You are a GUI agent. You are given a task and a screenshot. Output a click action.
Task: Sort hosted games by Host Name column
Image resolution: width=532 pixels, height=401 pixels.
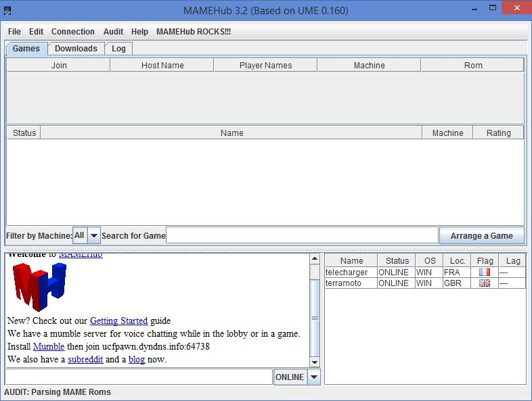[x=162, y=65]
